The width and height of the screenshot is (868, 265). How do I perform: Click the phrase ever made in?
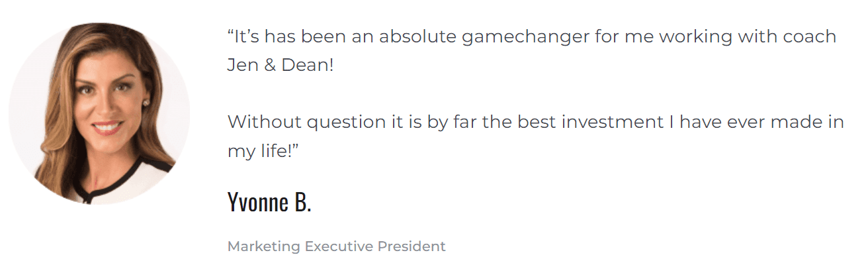pos(787,122)
